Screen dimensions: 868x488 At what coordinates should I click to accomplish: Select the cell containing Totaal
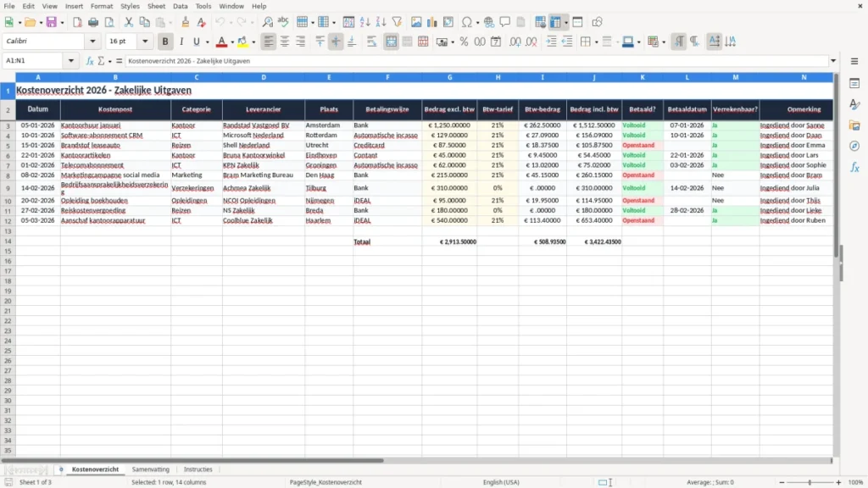coord(387,241)
